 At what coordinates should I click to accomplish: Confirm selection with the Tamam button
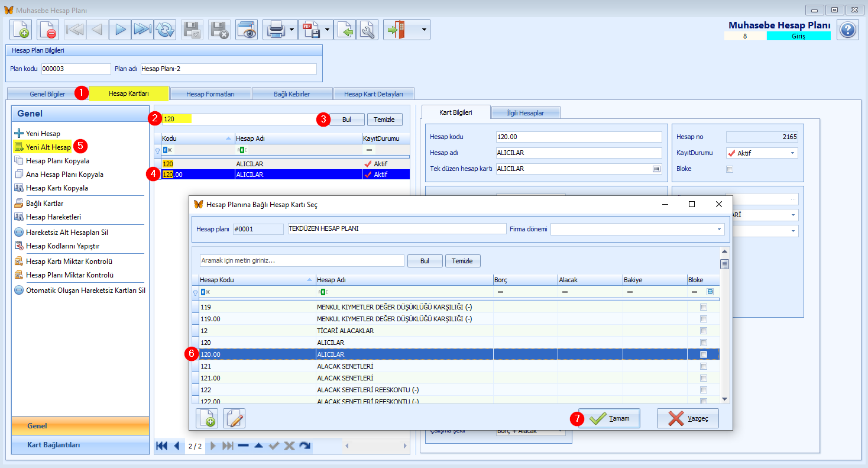(609, 418)
